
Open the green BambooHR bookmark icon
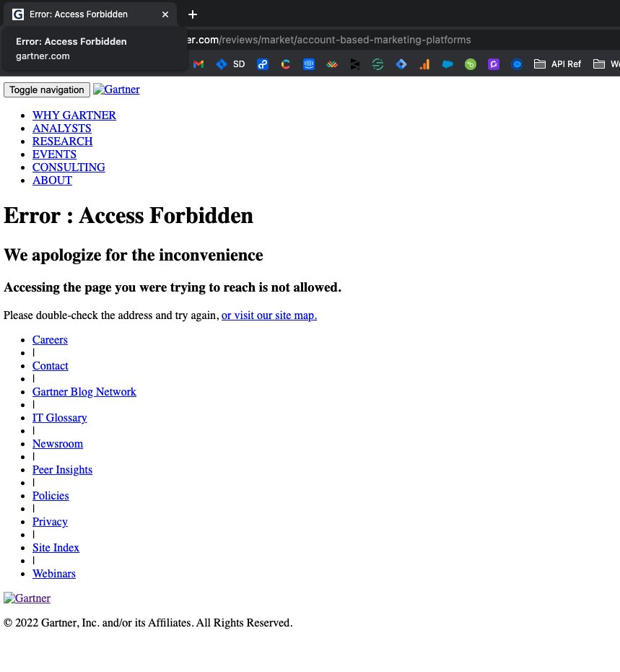pyautogui.click(x=471, y=64)
